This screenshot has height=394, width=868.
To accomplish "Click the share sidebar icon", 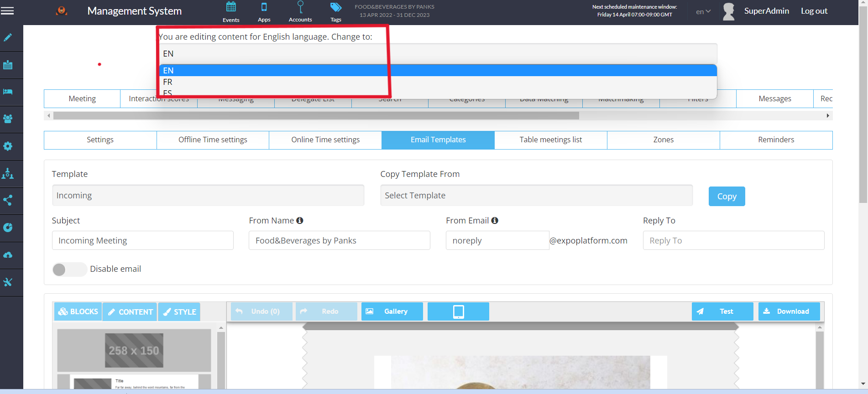I will [x=8, y=200].
